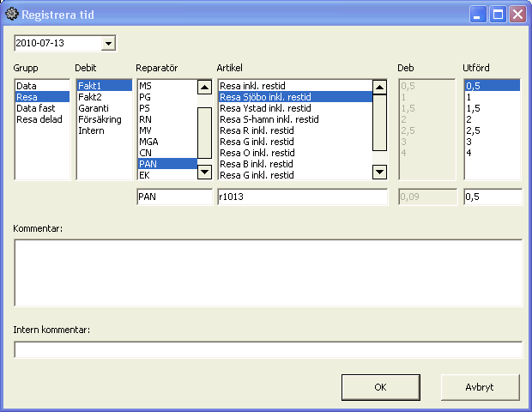The width and height of the screenshot is (532, 412).
Task: Select 'Resa Ystad inkl. restid' article
Action: point(265,108)
